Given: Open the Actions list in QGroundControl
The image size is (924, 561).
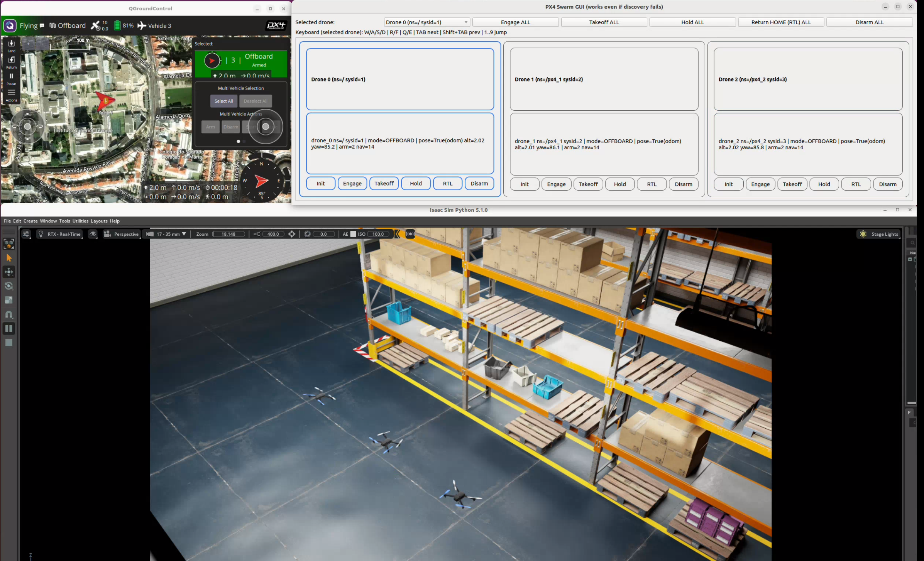Looking at the screenshot, I should point(12,95).
